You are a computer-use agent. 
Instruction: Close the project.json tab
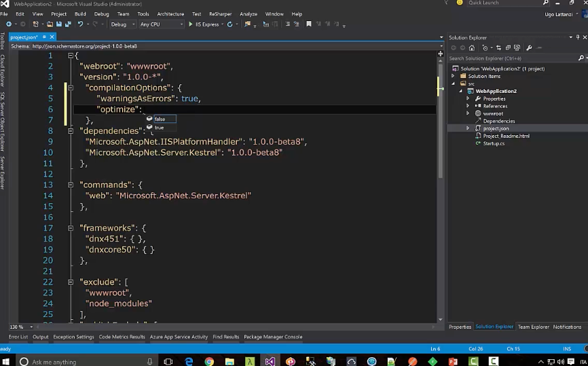click(52, 37)
